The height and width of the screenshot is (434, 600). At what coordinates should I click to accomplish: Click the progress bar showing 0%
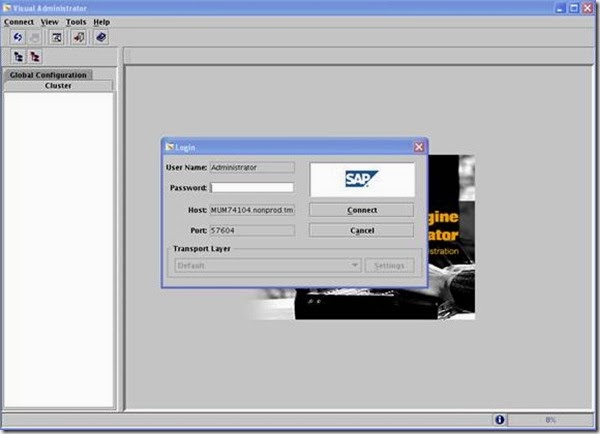pyautogui.click(x=550, y=420)
